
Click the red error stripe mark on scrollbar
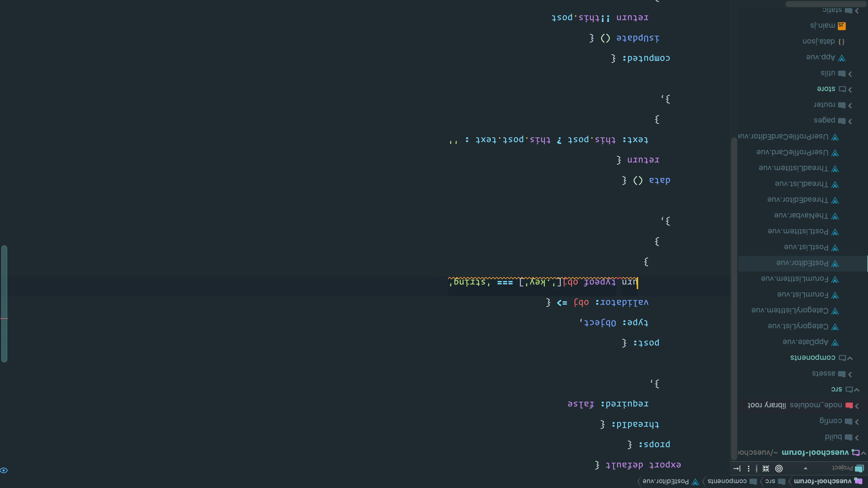point(4,319)
